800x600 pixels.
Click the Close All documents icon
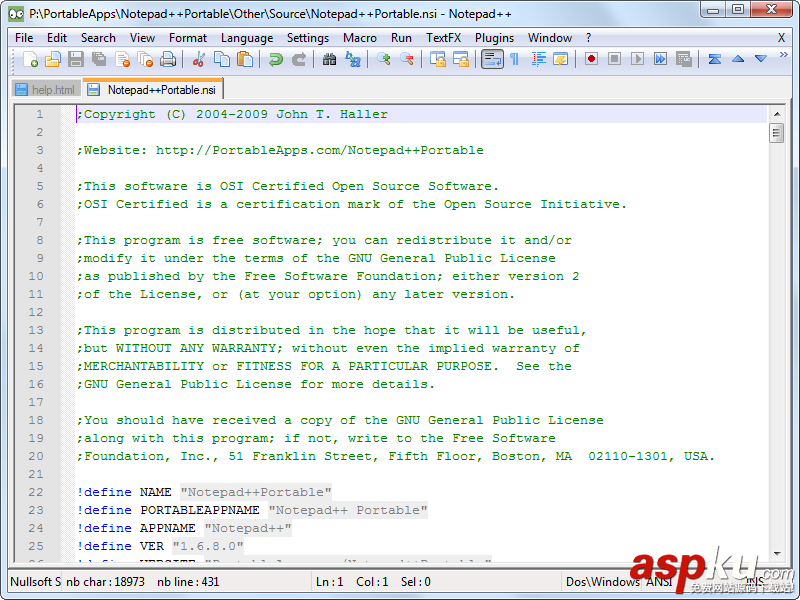click(145, 59)
